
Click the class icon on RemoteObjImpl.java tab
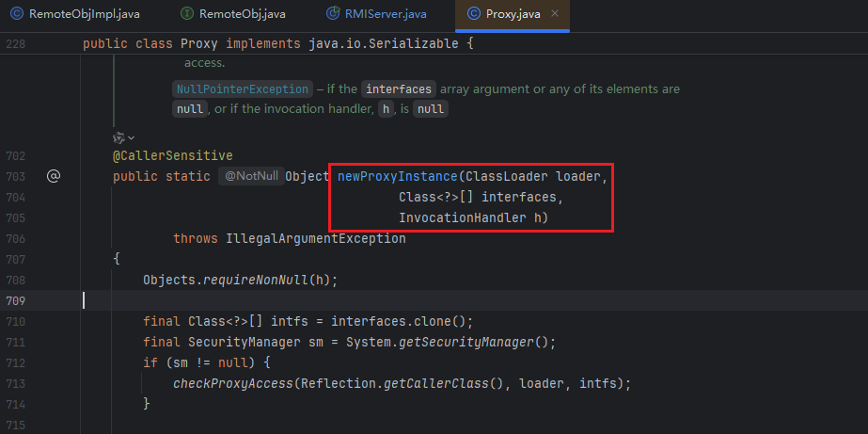pos(16,14)
